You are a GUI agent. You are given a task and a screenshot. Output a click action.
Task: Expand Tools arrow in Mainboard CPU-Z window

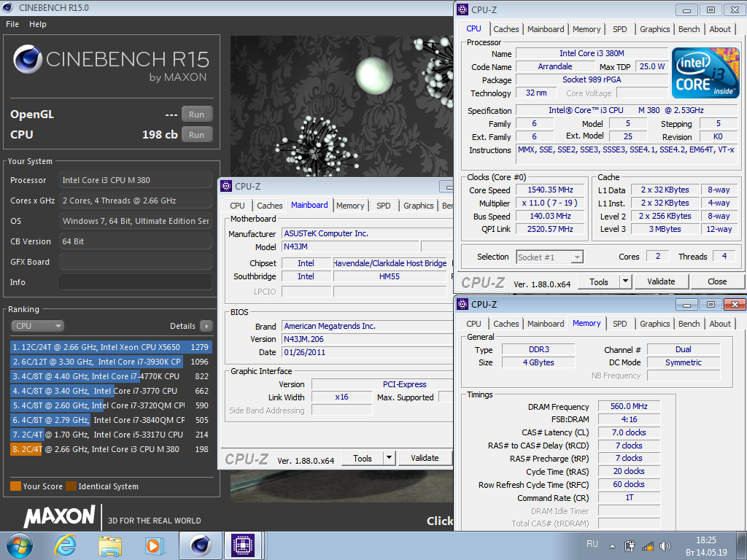coord(390,458)
